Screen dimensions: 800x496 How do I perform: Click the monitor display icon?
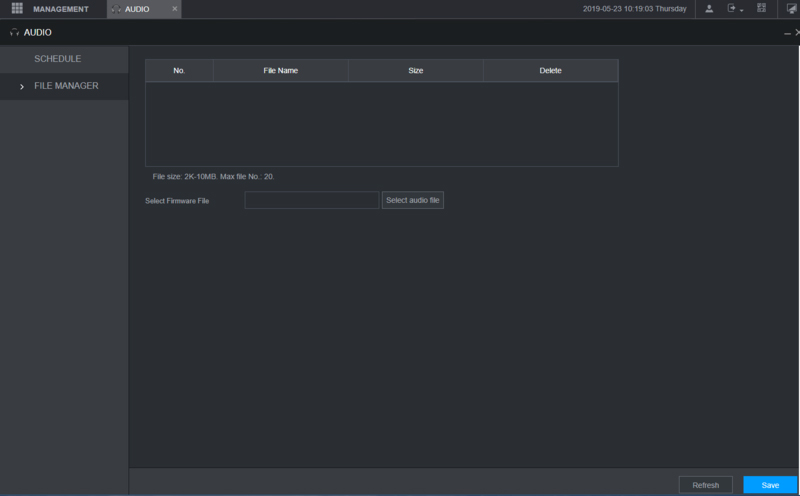pos(791,9)
